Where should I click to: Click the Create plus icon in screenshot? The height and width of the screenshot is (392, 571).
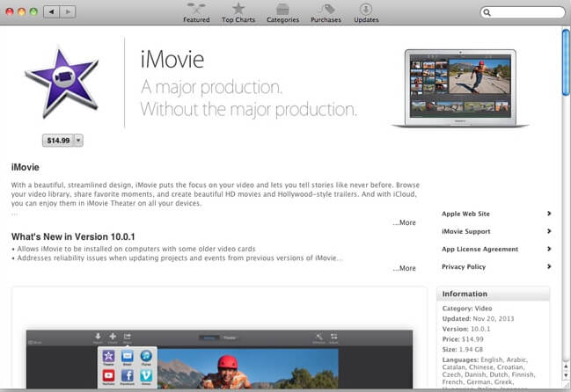point(113,337)
